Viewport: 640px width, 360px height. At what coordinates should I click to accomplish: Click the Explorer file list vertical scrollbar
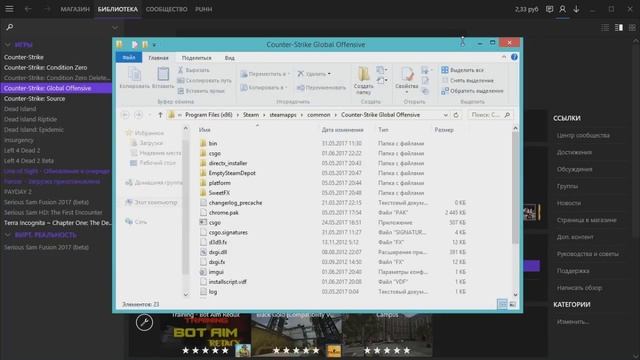tap(515, 188)
